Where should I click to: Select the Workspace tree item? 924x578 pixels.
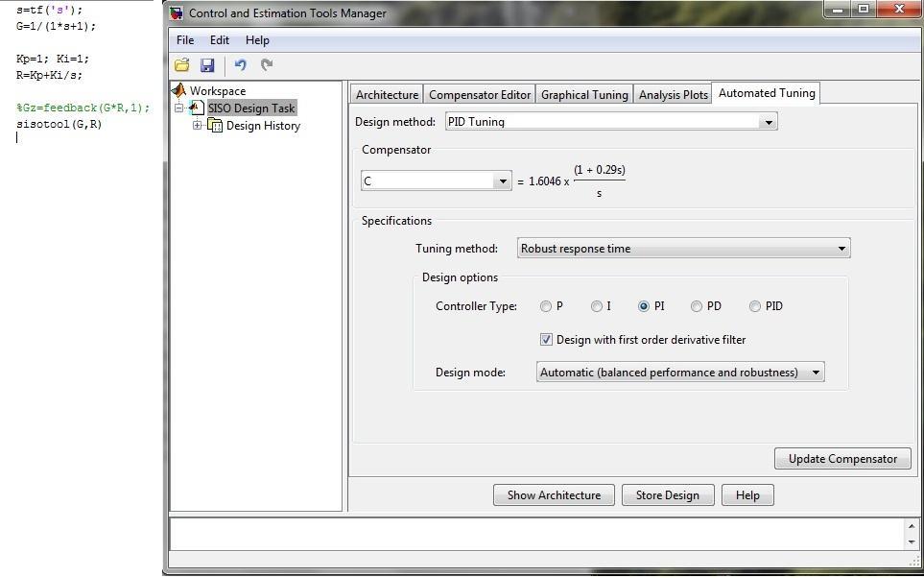[218, 91]
